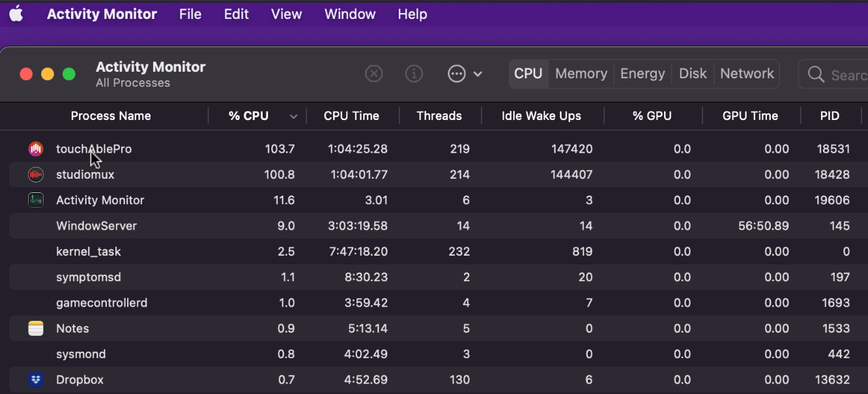
Task: Open the Apple menu
Action: point(16,14)
